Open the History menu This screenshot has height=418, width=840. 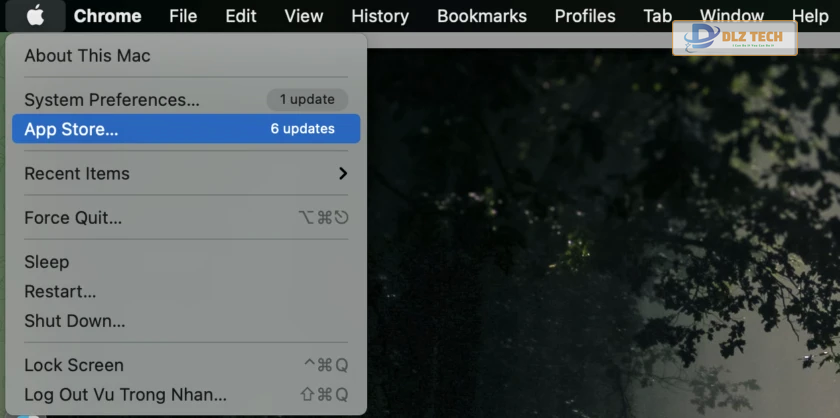[x=380, y=16]
